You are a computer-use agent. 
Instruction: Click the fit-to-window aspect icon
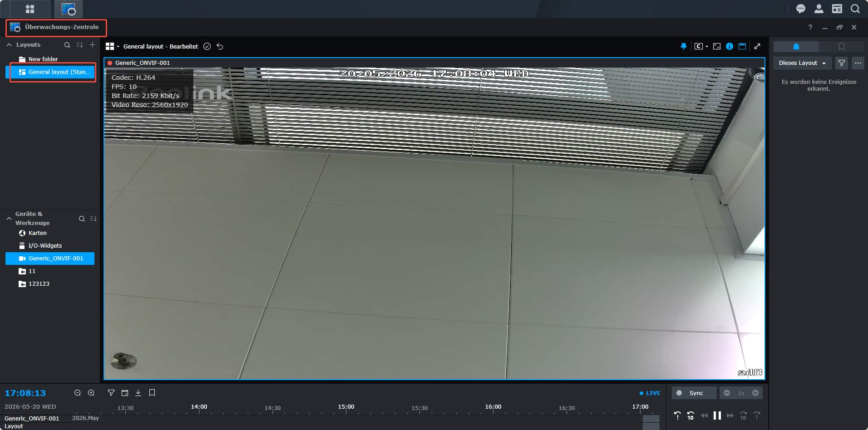point(717,46)
